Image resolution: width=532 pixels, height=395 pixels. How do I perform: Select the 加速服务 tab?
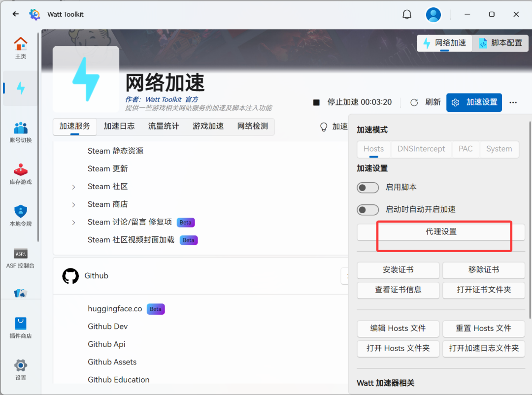[x=75, y=127]
